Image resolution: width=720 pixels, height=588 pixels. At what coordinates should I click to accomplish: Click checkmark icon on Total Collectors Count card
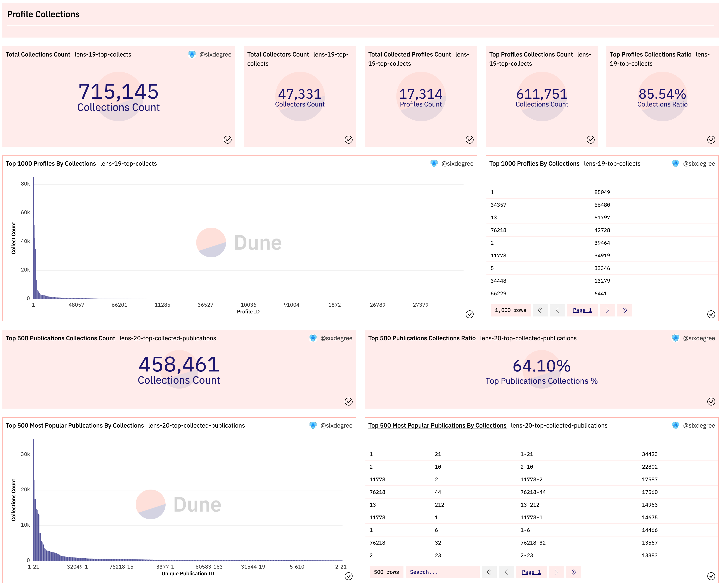pyautogui.click(x=348, y=139)
